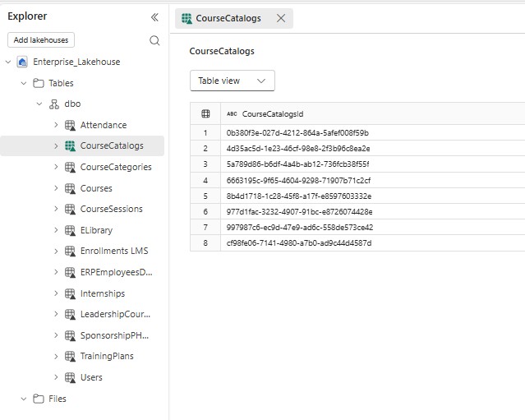The height and width of the screenshot is (420, 525).
Task: Select the Enrollments LMS table
Action: [114, 252]
